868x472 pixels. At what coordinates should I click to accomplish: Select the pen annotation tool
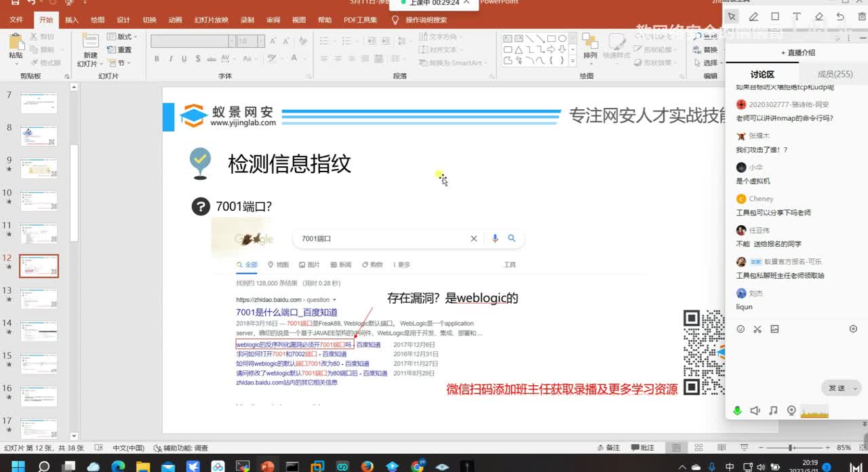point(753,16)
